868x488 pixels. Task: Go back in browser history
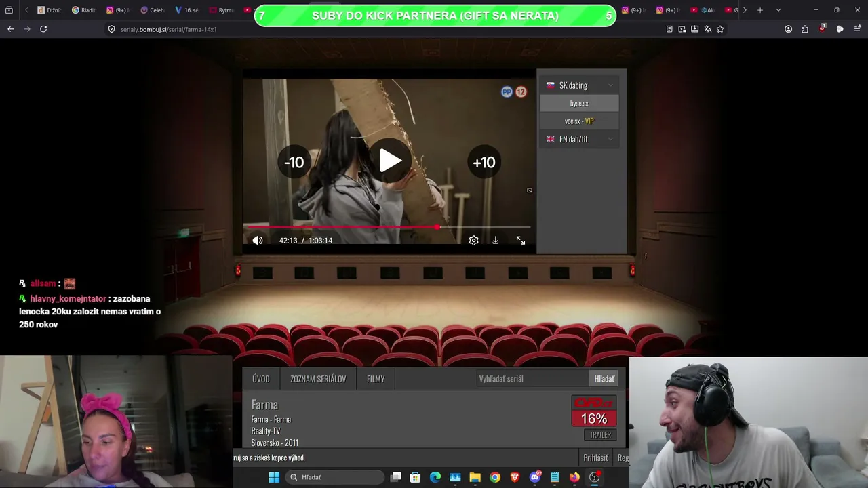click(11, 29)
